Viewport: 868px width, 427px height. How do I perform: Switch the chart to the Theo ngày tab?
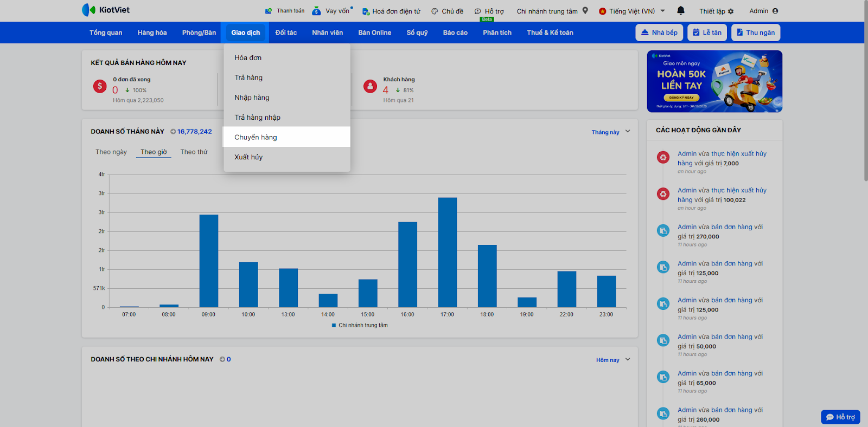111,152
